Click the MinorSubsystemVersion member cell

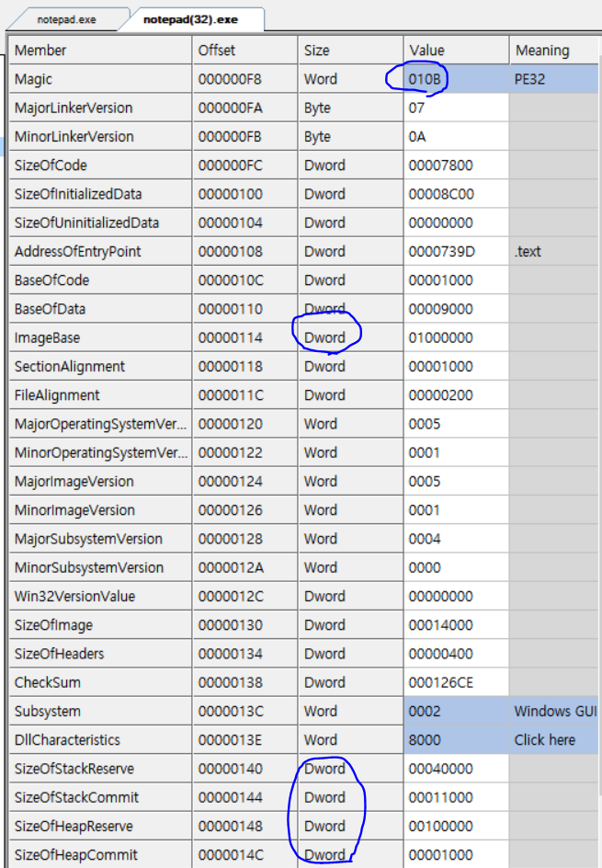click(100, 568)
